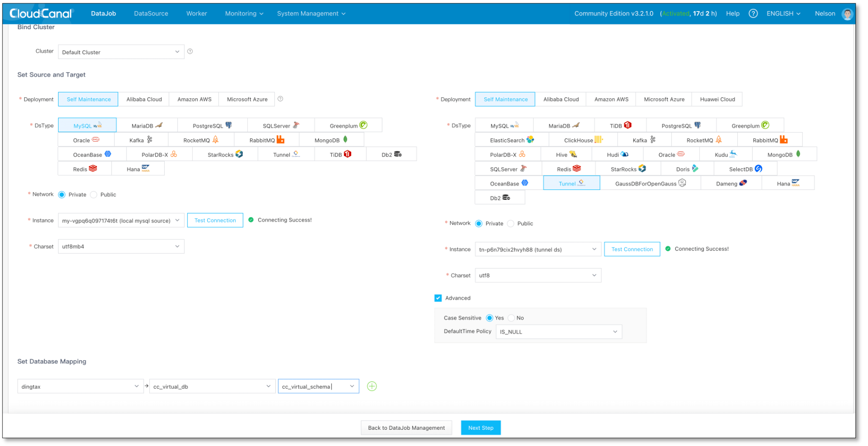The height and width of the screenshot is (446, 868).
Task: Open the Monitoring menu
Action: point(244,14)
